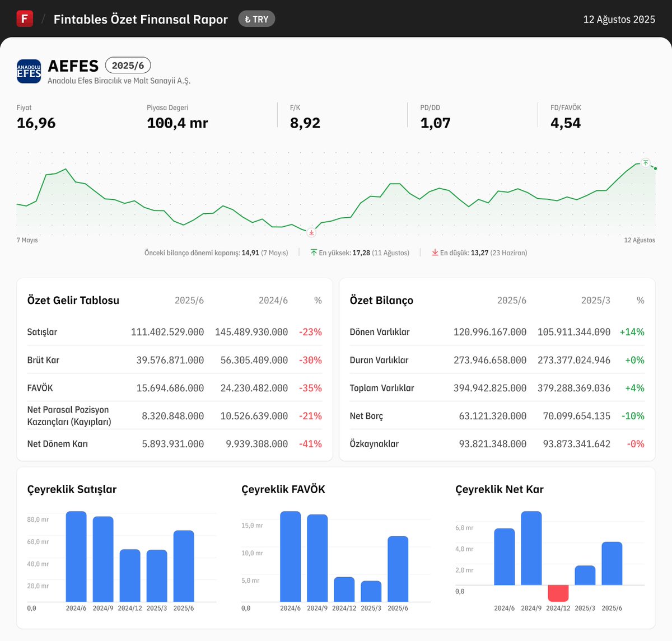
Task: Click the Özet Bilanço panel title
Action: [x=381, y=300]
